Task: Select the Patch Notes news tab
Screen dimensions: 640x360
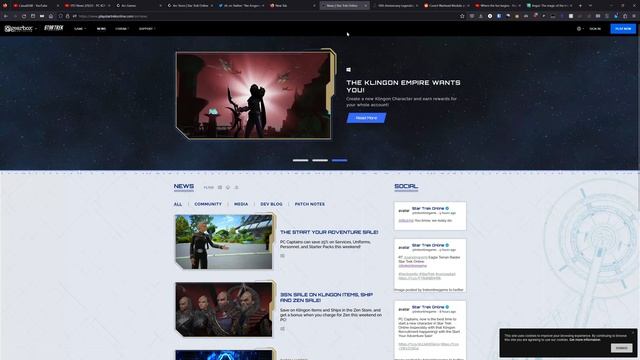Action: [x=310, y=204]
